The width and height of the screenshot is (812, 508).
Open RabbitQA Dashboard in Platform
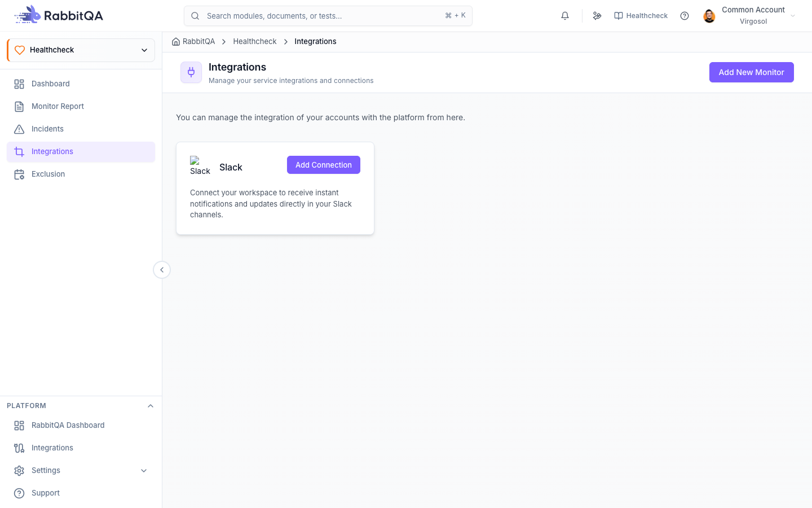(x=81, y=425)
